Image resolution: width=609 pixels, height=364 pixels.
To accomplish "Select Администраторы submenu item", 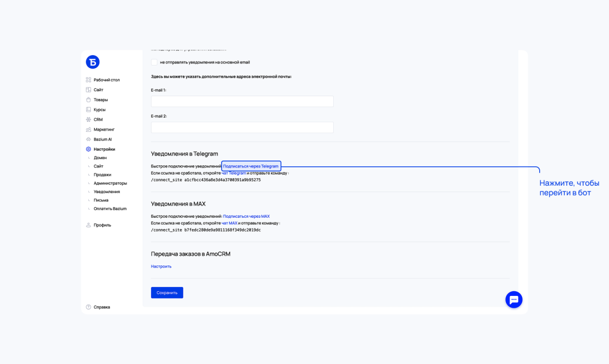I will [x=110, y=183].
